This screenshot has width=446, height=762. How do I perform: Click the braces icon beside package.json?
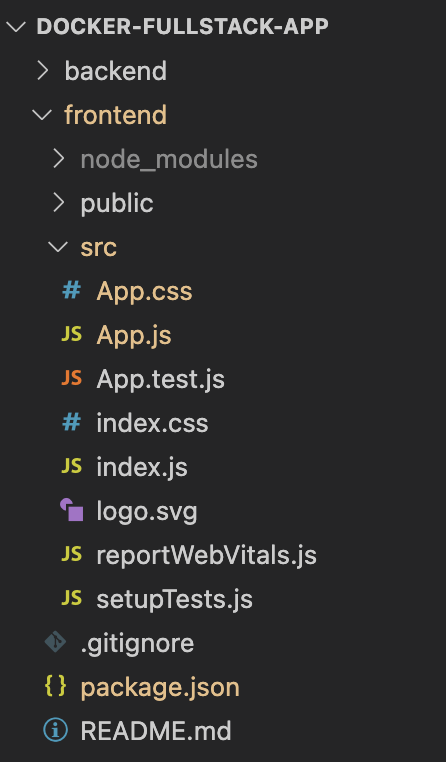55,686
